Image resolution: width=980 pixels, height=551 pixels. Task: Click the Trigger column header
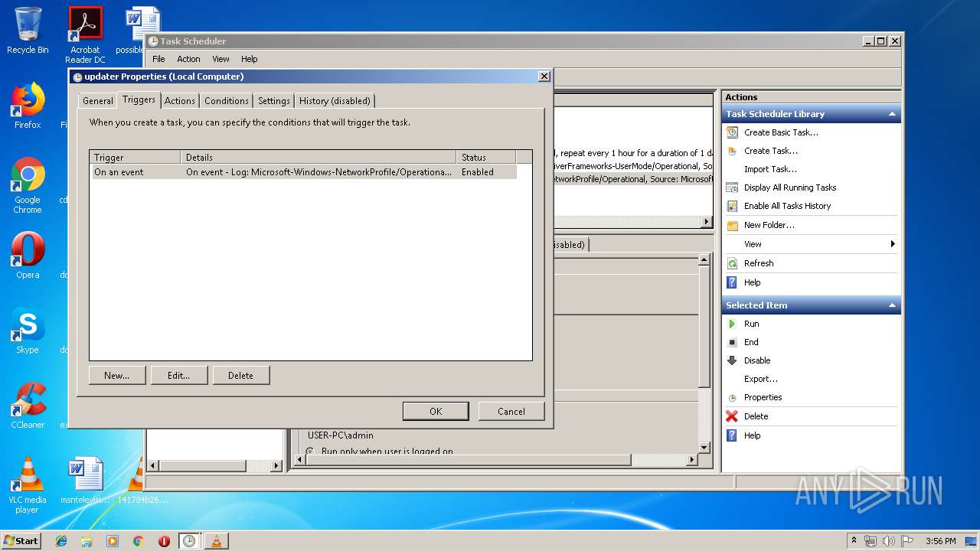point(135,158)
